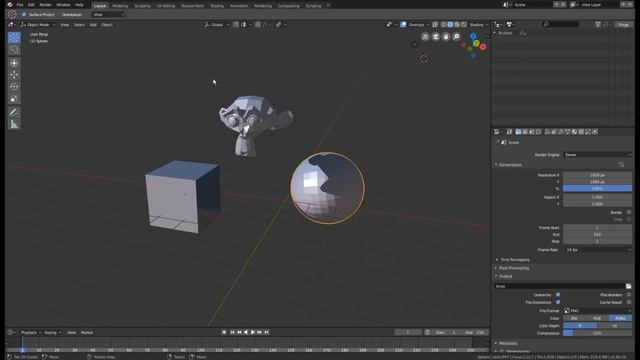Toggle the Overlays visibility button

click(403, 25)
